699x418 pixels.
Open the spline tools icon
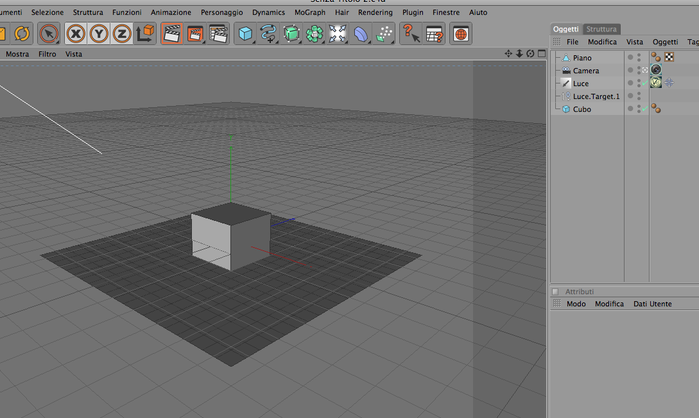[x=268, y=33]
